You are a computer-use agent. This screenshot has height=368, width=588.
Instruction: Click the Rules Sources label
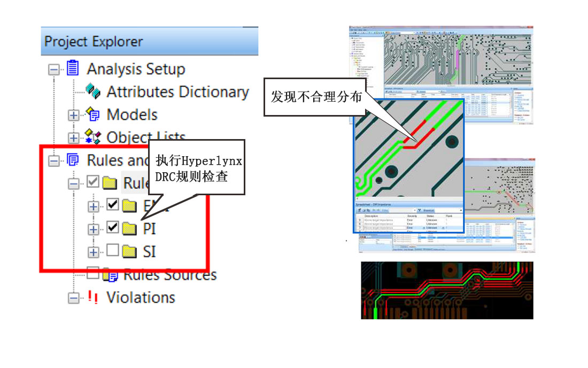click(x=170, y=275)
